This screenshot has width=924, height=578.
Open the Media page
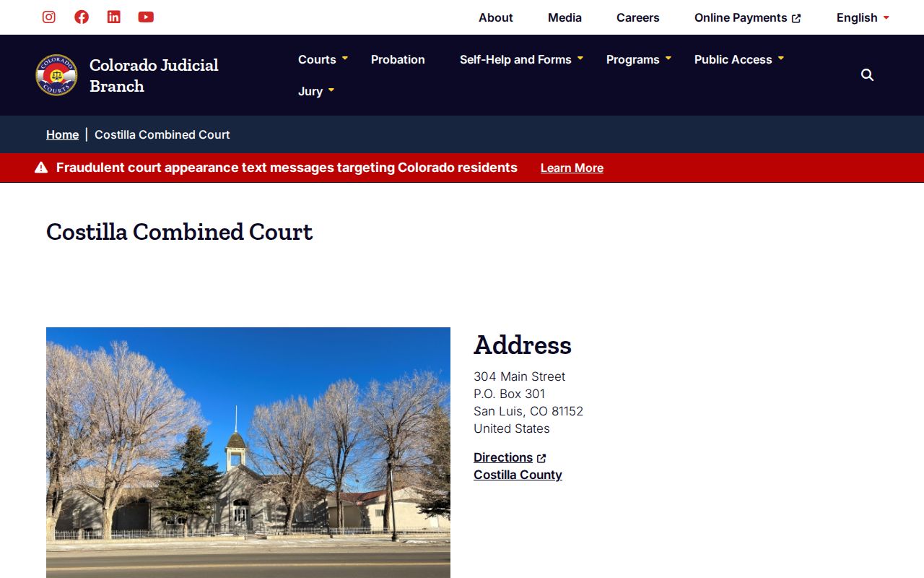565,18
